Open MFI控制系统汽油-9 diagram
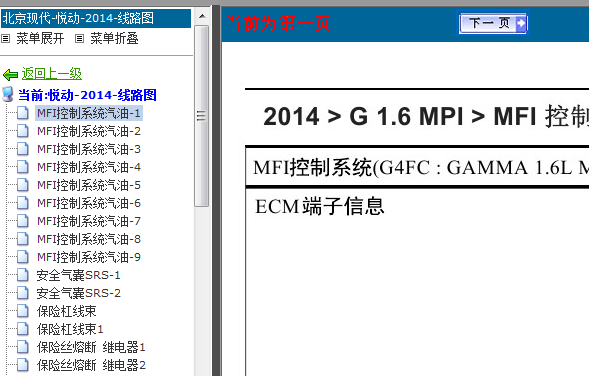This screenshot has height=376, width=589. click(89, 257)
